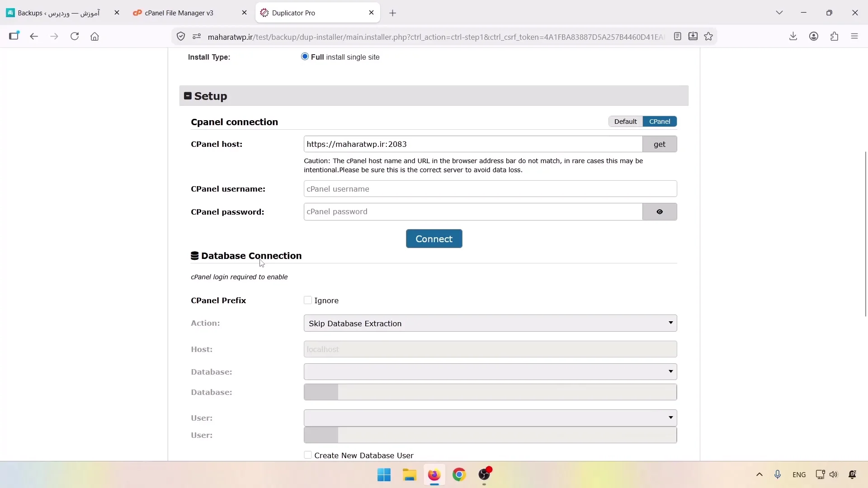Open the Action dropdown
Image resolution: width=868 pixels, height=488 pixels.
pyautogui.click(x=490, y=324)
